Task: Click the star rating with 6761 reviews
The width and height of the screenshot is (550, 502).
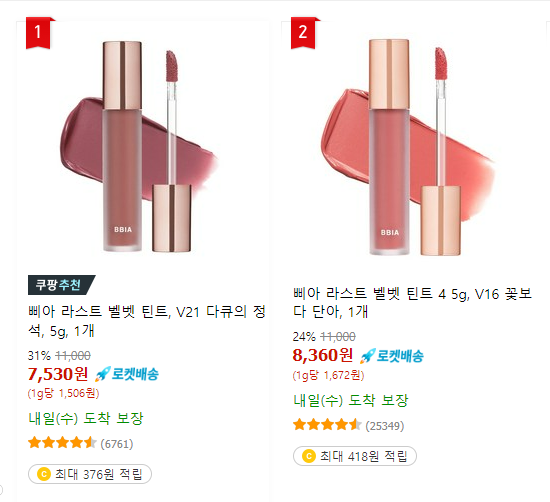Action: (x=62, y=443)
